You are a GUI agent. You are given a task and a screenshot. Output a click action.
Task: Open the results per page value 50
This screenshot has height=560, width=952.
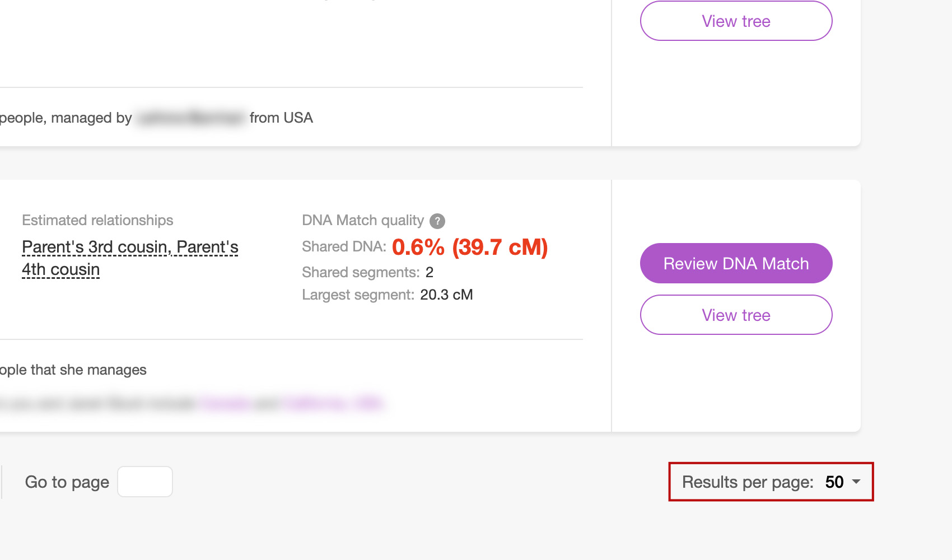(x=834, y=482)
